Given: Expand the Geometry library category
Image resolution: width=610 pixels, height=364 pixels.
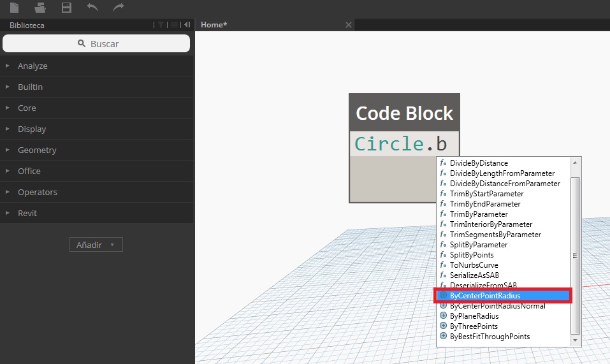Looking at the screenshot, I should point(37,150).
